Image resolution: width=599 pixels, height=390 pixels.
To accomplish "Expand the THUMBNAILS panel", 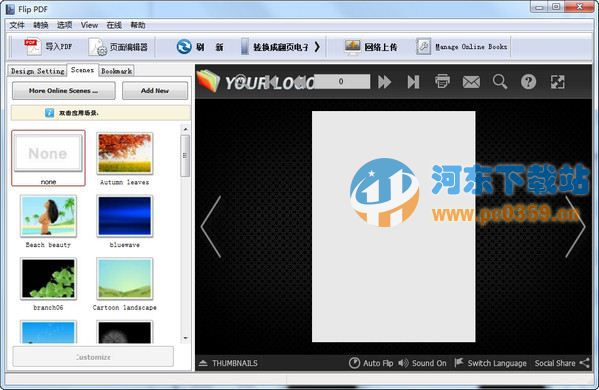I will (x=228, y=363).
